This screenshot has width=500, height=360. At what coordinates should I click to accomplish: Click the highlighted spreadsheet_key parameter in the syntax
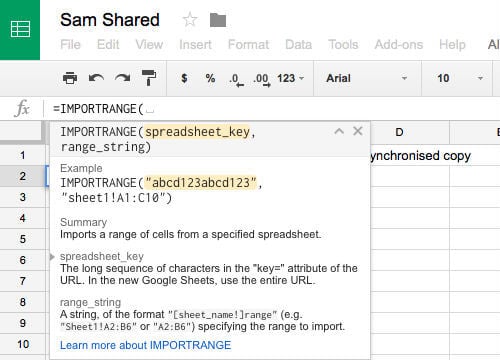coord(197,132)
